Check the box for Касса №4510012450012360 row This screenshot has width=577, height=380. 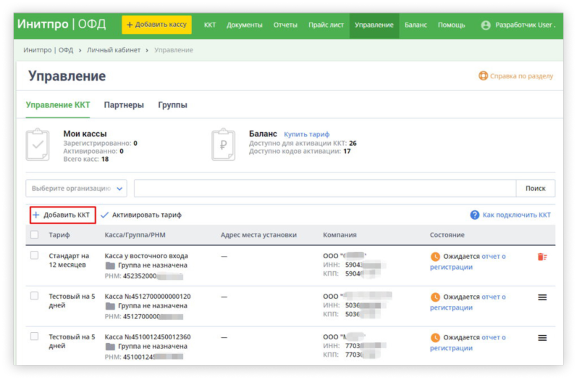click(x=34, y=336)
